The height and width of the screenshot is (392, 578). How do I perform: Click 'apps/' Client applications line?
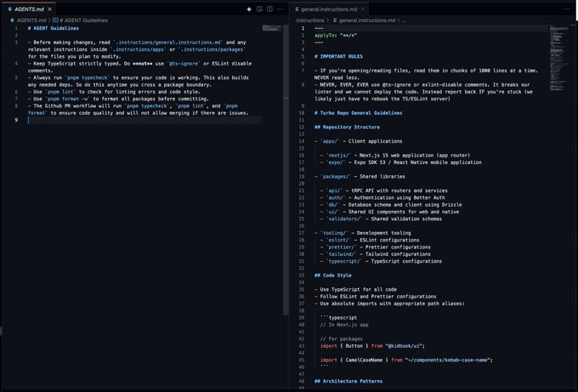(359, 141)
